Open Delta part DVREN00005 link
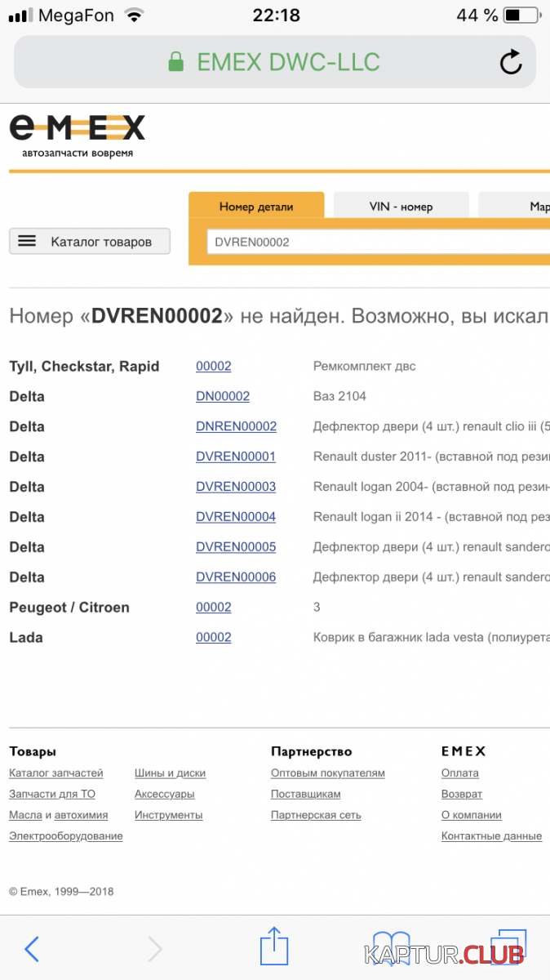The width and height of the screenshot is (550, 980). (236, 547)
